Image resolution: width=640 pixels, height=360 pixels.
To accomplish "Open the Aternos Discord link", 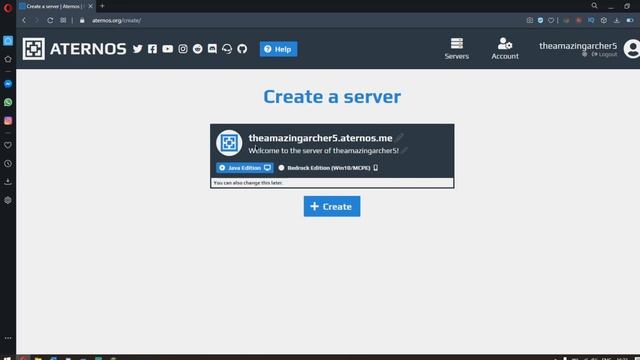I will pyautogui.click(x=212, y=49).
